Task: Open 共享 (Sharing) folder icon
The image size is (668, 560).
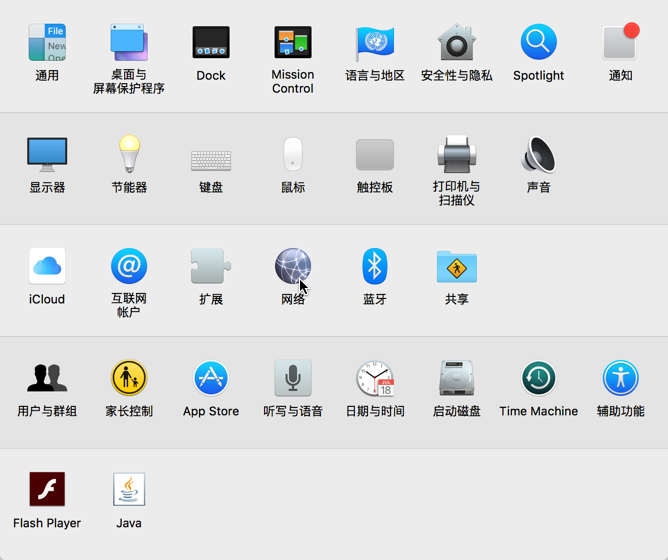Action: click(457, 267)
